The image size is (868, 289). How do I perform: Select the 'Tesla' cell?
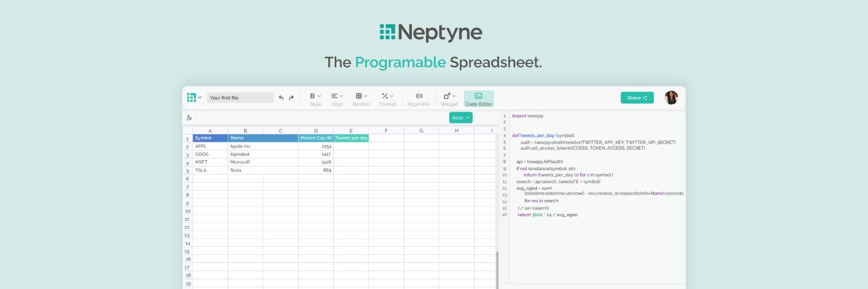[x=263, y=171]
